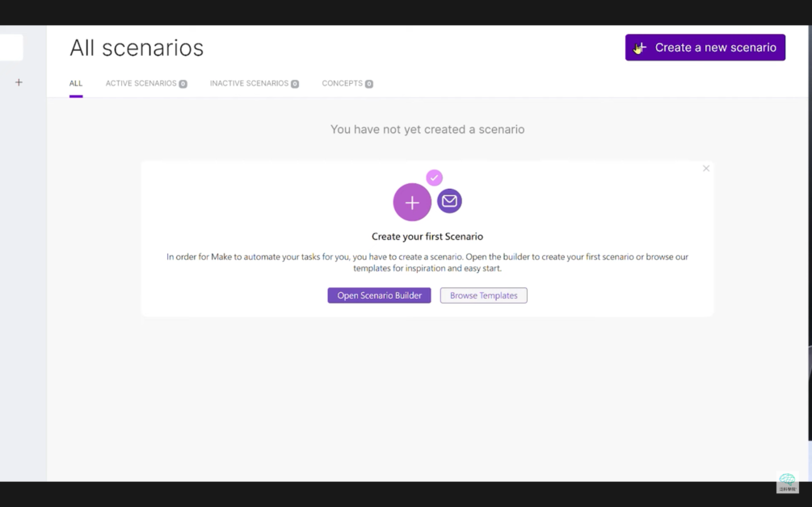
Task: Click the Inactive Scenarios count badge
Action: point(295,84)
